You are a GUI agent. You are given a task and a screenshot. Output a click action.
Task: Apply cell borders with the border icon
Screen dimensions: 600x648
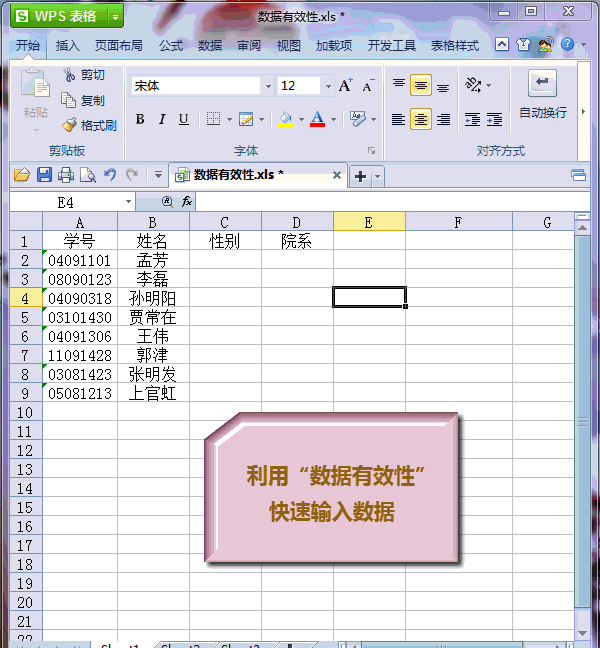pyautogui.click(x=213, y=119)
